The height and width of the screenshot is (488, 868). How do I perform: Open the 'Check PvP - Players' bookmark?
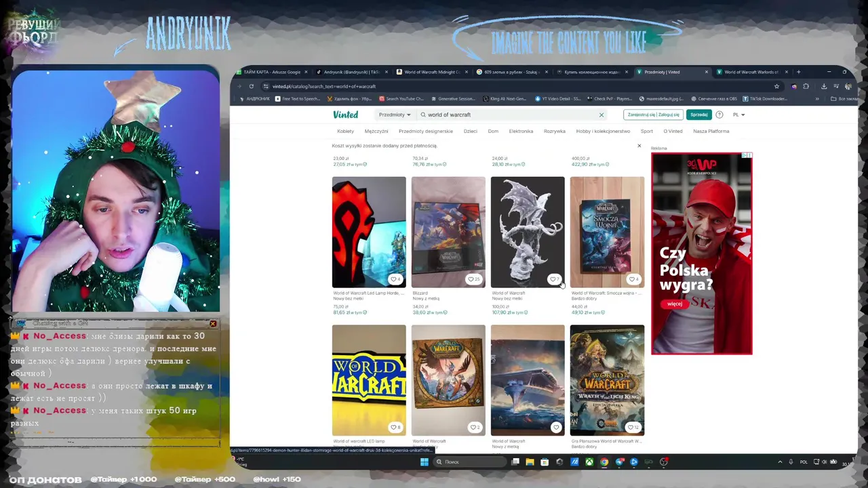[x=610, y=99]
